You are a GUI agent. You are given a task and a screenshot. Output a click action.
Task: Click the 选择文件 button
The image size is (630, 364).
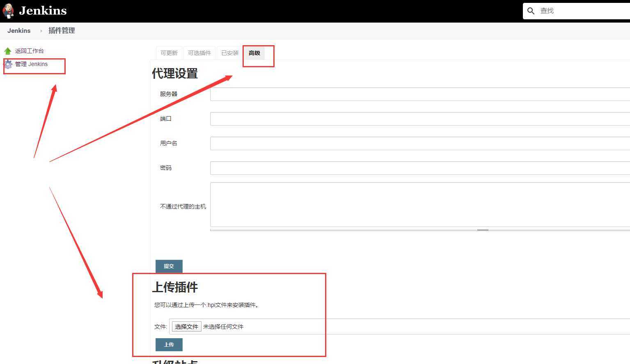187,327
